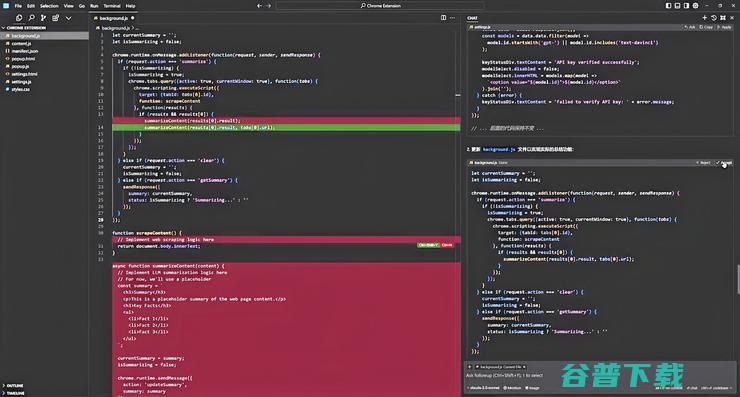Open the Run menu
This screenshot has width=740, height=397.
[x=94, y=6]
